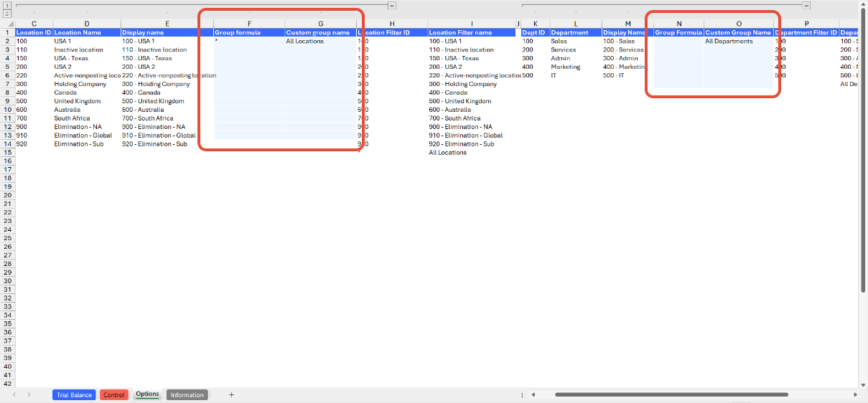Collapse the department column group
Image resolution: width=868 pixels, height=403 pixels.
806,5
